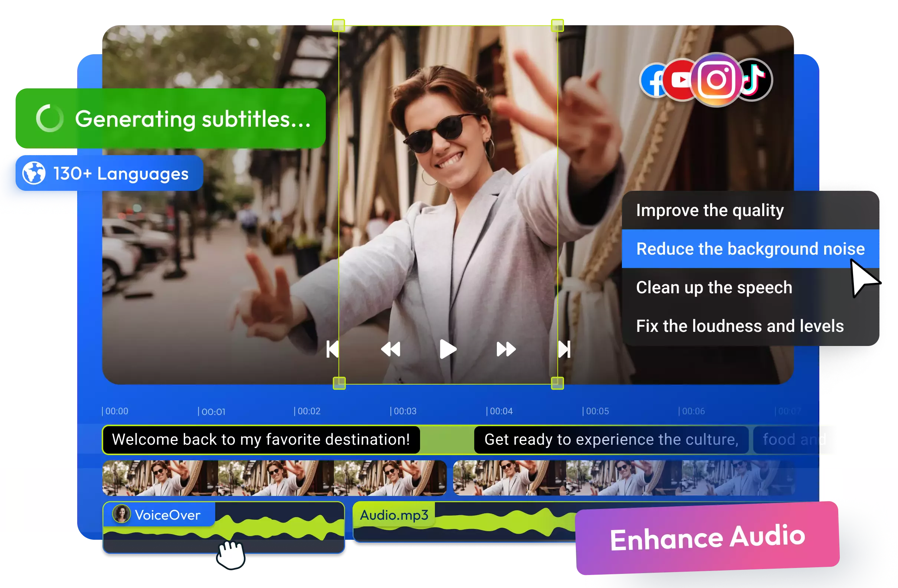Select Reduce the background noise option

tap(750, 249)
